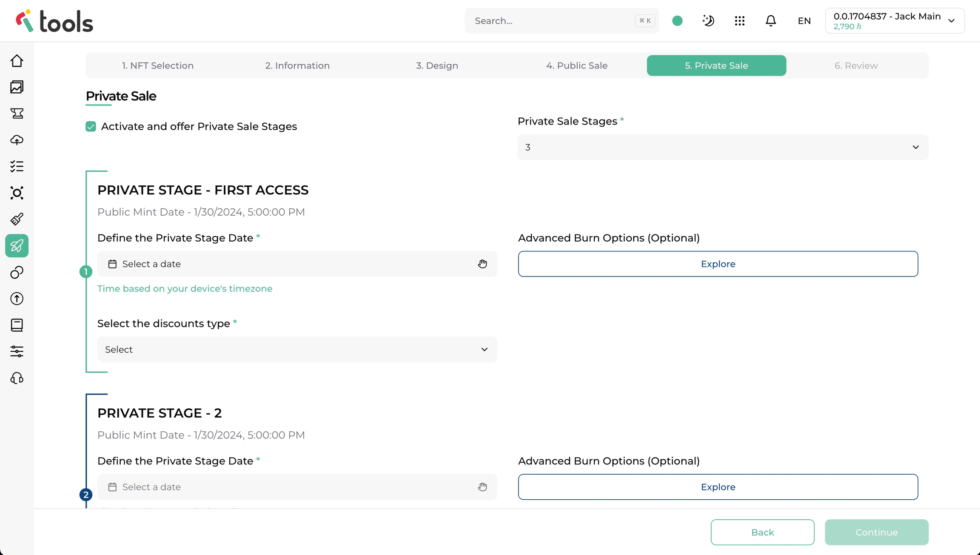Click the notifications bell icon
The height and width of the screenshot is (555, 980).
click(x=771, y=21)
